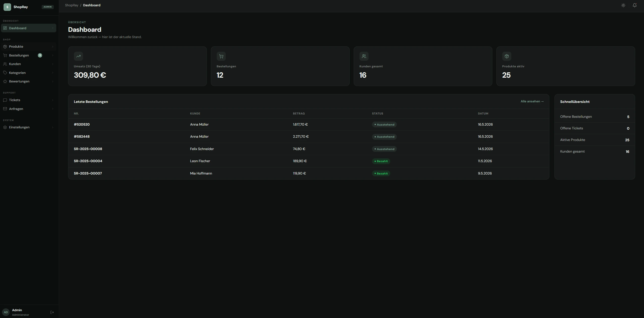644x318 pixels.
Task: Expand the Tickets chevron in sidebar
Action: click(x=52, y=100)
